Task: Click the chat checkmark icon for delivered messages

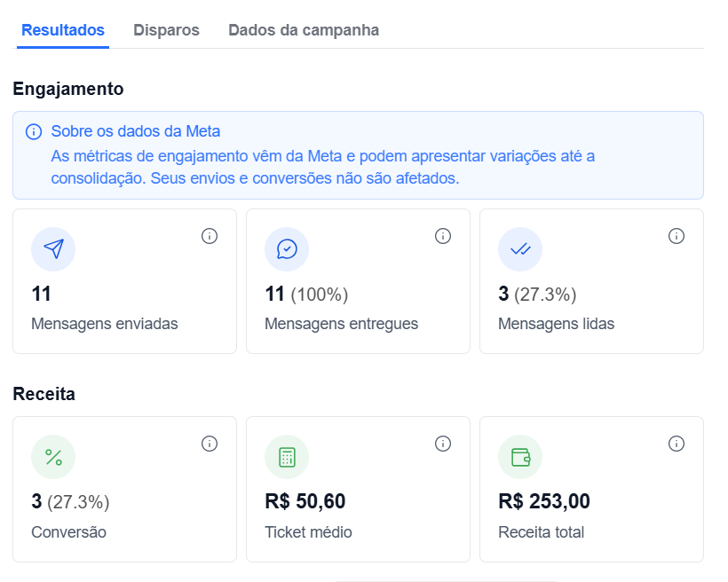Action: [x=287, y=249]
